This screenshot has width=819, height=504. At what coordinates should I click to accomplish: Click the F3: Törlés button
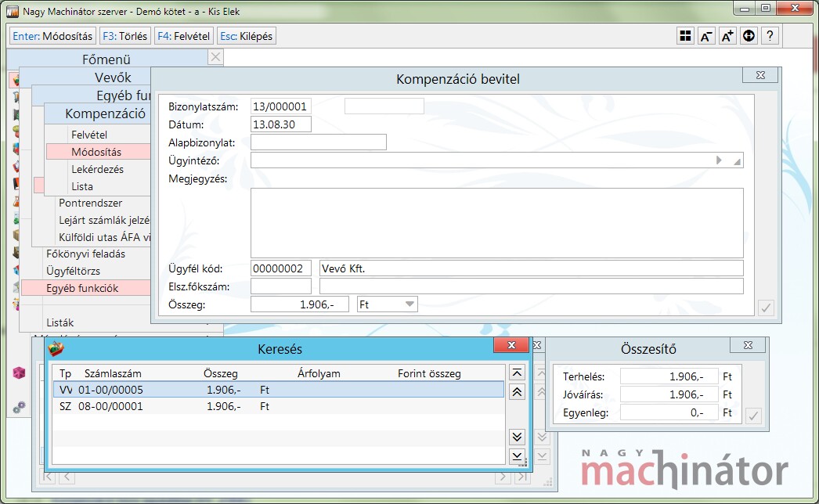coord(124,36)
